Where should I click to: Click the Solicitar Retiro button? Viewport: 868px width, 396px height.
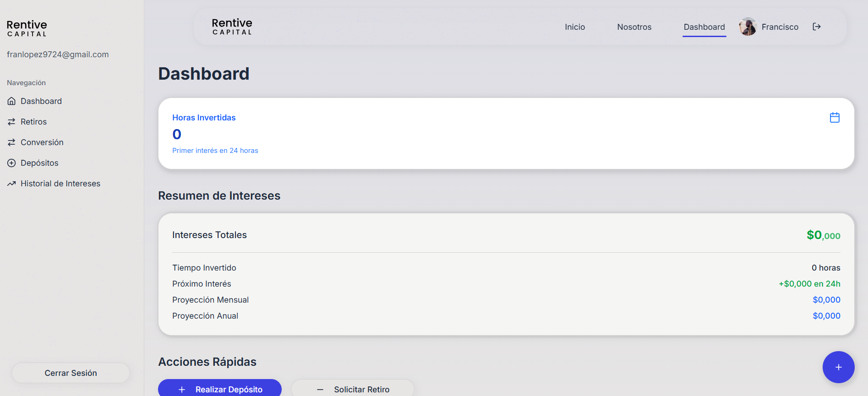point(353,388)
